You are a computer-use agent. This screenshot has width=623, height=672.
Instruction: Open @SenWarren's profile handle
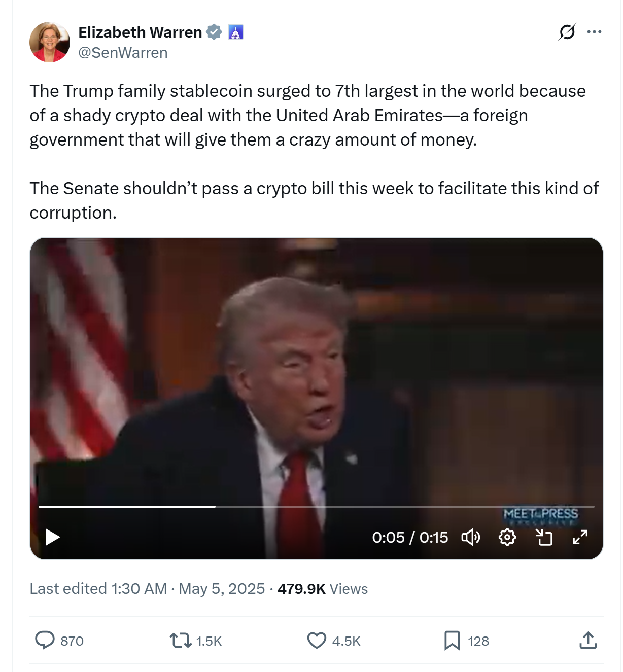point(123,52)
